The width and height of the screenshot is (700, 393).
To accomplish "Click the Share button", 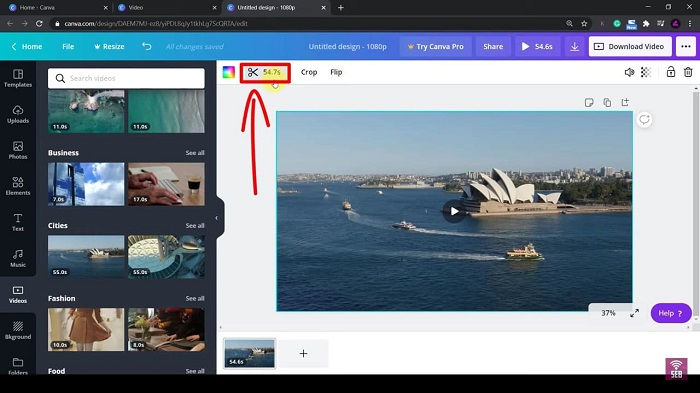I will pos(493,46).
